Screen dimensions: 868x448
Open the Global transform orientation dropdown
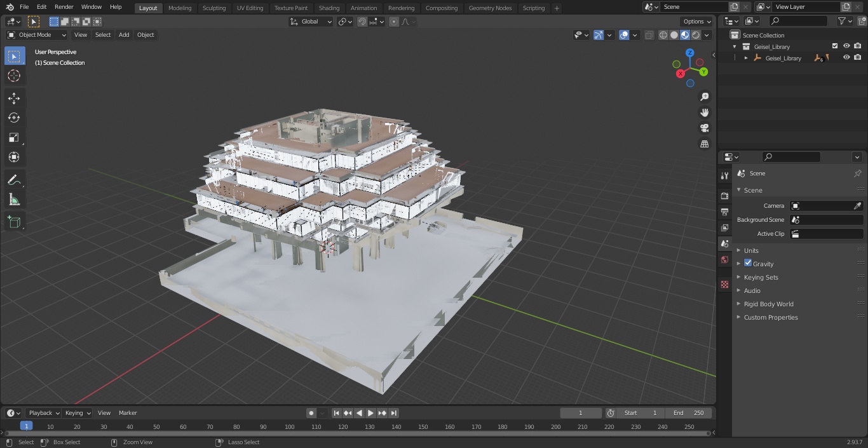pyautogui.click(x=311, y=22)
